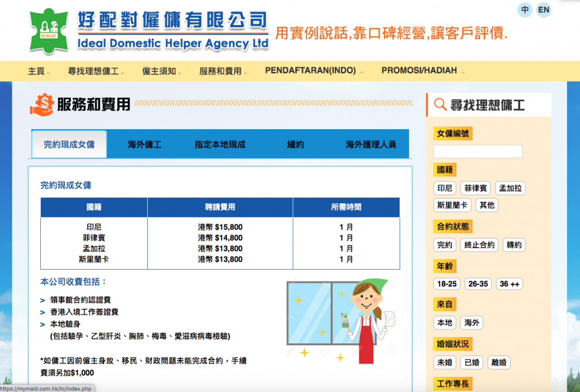Select the 終止合約 contract status button

[x=479, y=245]
